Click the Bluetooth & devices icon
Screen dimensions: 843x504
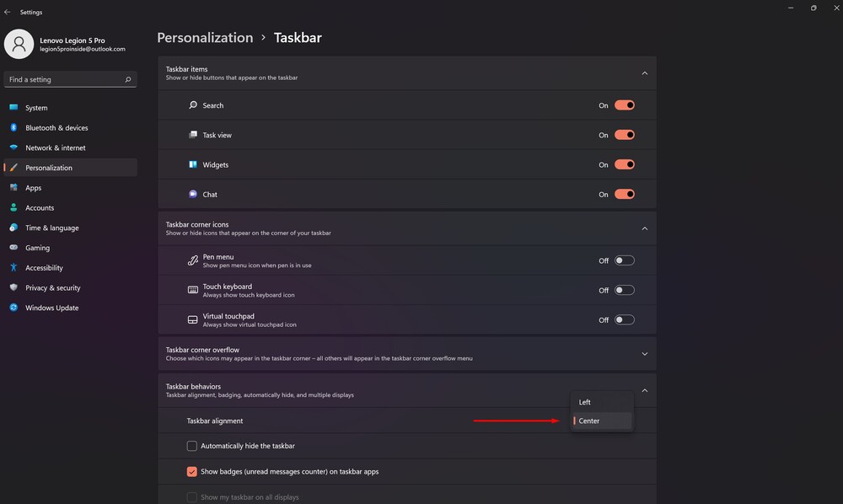pyautogui.click(x=14, y=127)
